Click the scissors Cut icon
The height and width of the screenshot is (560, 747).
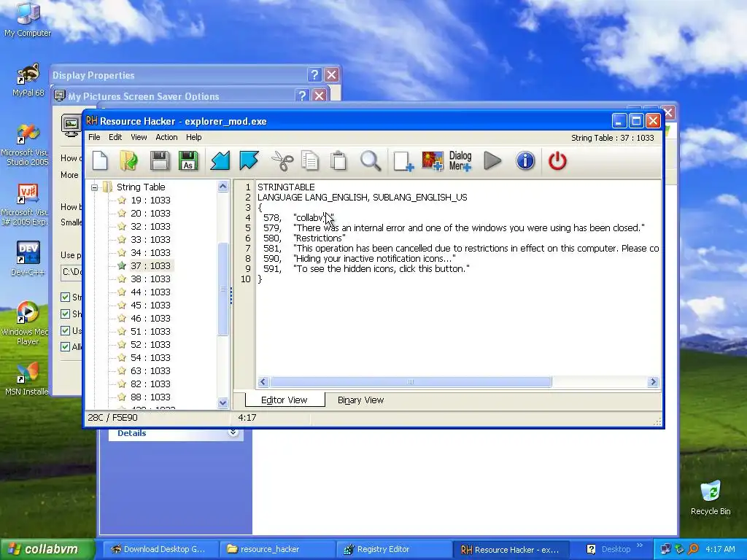coord(282,160)
